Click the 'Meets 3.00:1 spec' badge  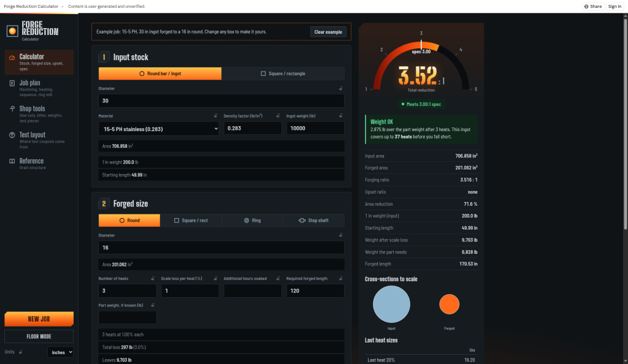point(421,104)
